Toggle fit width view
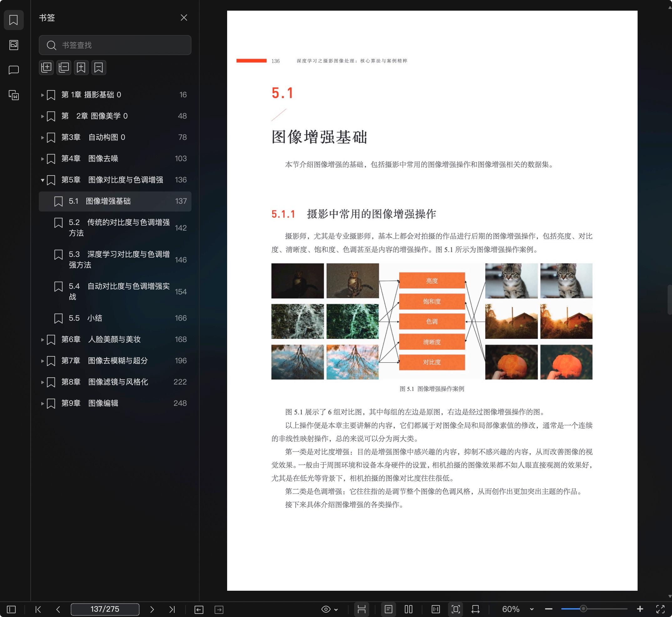The height and width of the screenshot is (617, 672). [476, 609]
